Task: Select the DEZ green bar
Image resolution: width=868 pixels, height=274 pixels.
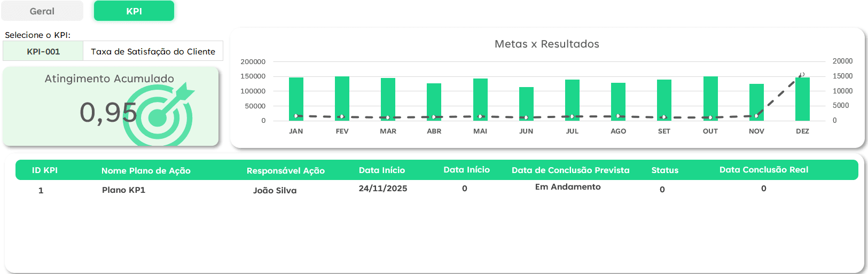Action: click(802, 99)
